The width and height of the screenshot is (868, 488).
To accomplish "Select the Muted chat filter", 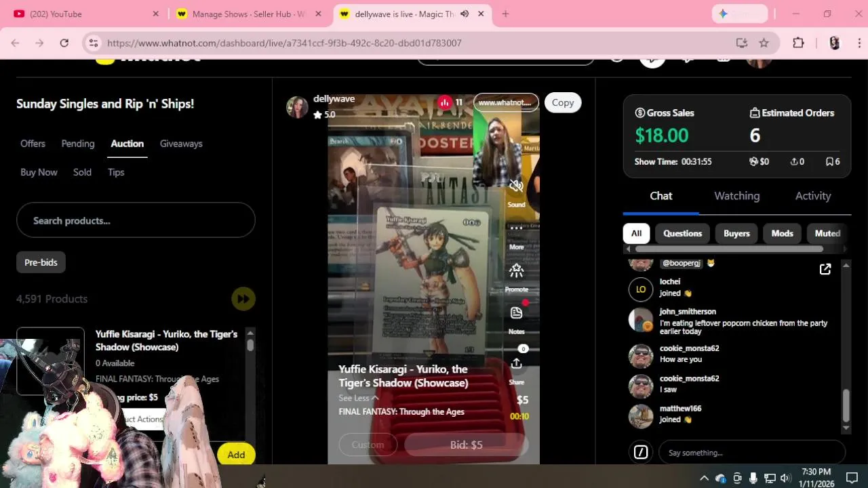I will coord(827,233).
